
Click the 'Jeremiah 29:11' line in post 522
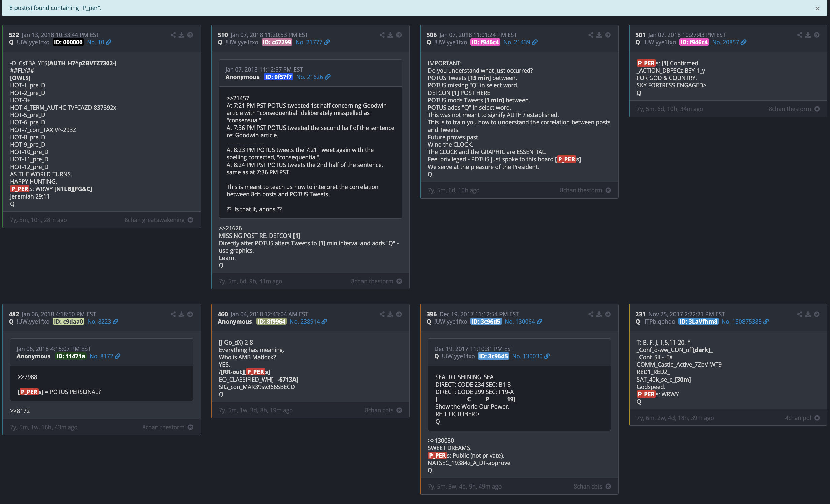(x=30, y=196)
